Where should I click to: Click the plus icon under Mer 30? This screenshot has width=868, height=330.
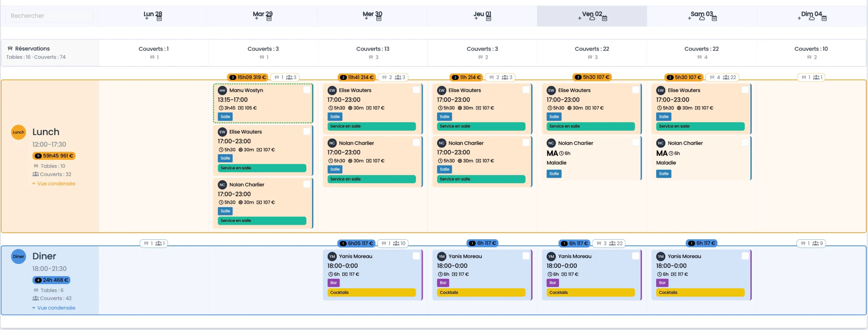[x=366, y=18]
